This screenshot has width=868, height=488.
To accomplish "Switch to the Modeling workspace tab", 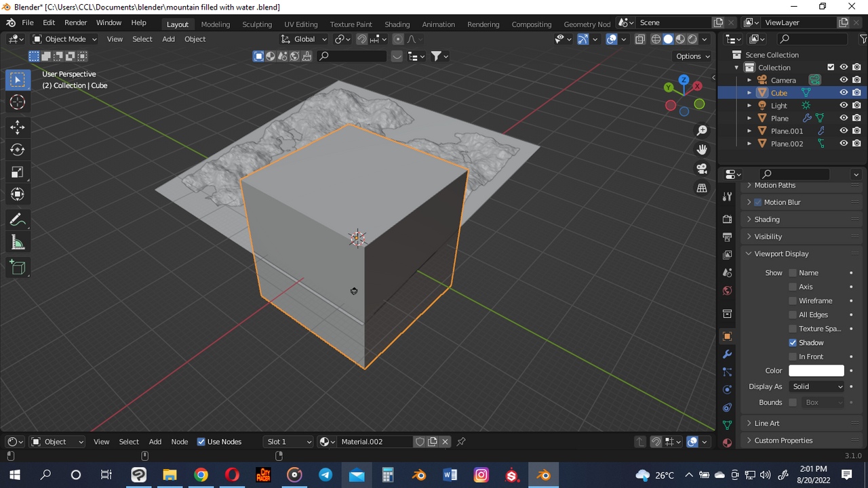I will coord(216,24).
